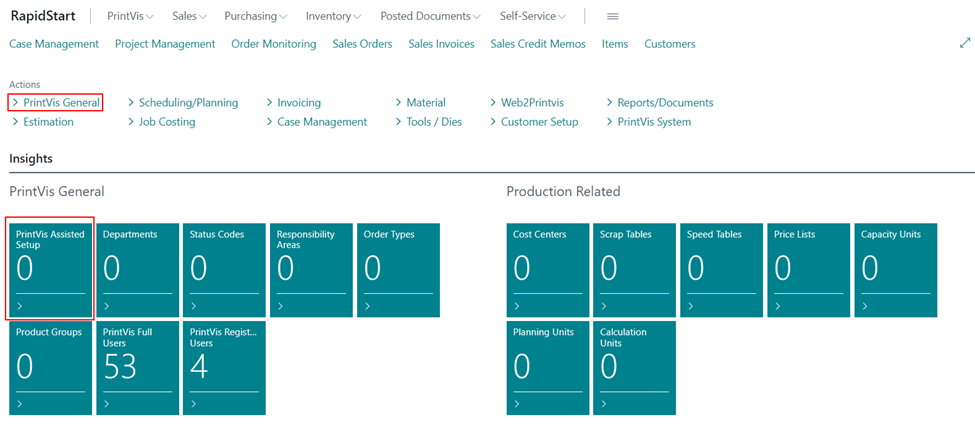Click arrow icon on Cost Centers tile
Viewport: 975px width, 433px height.
517,306
